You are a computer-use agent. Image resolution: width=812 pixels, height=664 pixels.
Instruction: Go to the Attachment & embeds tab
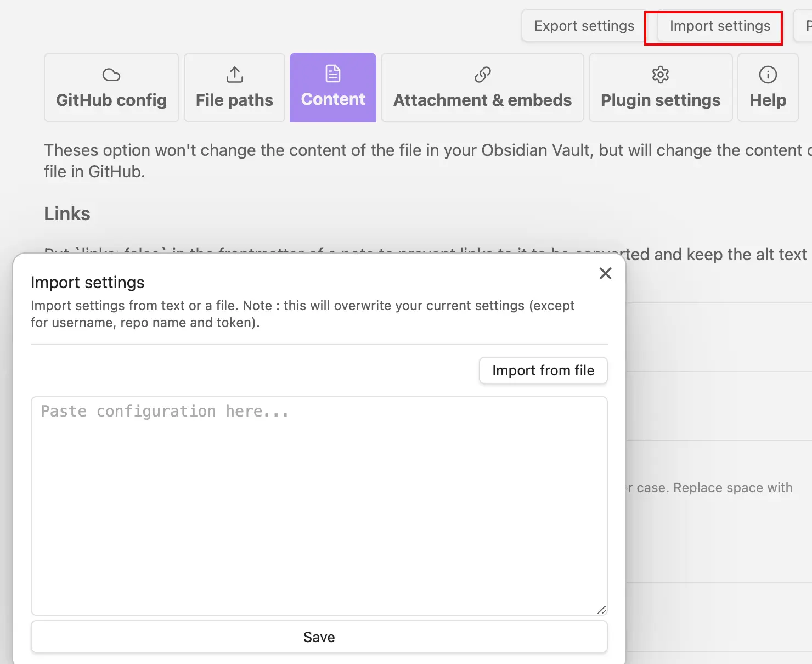pyautogui.click(x=482, y=100)
